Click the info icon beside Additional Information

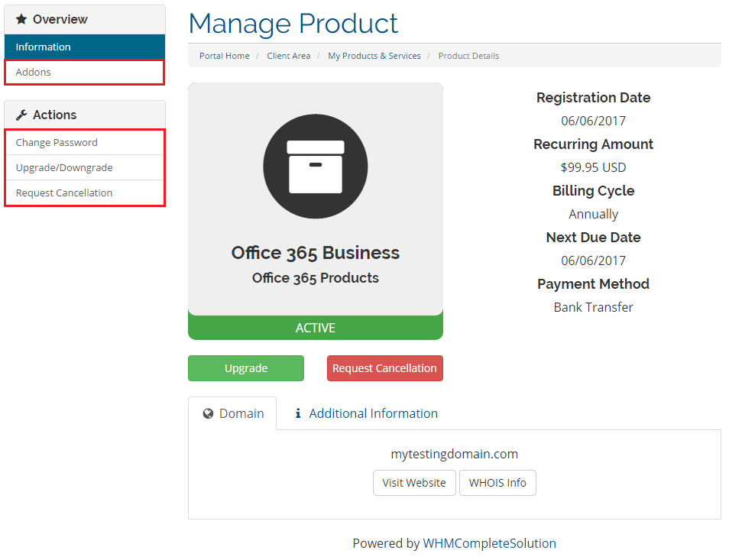(298, 413)
